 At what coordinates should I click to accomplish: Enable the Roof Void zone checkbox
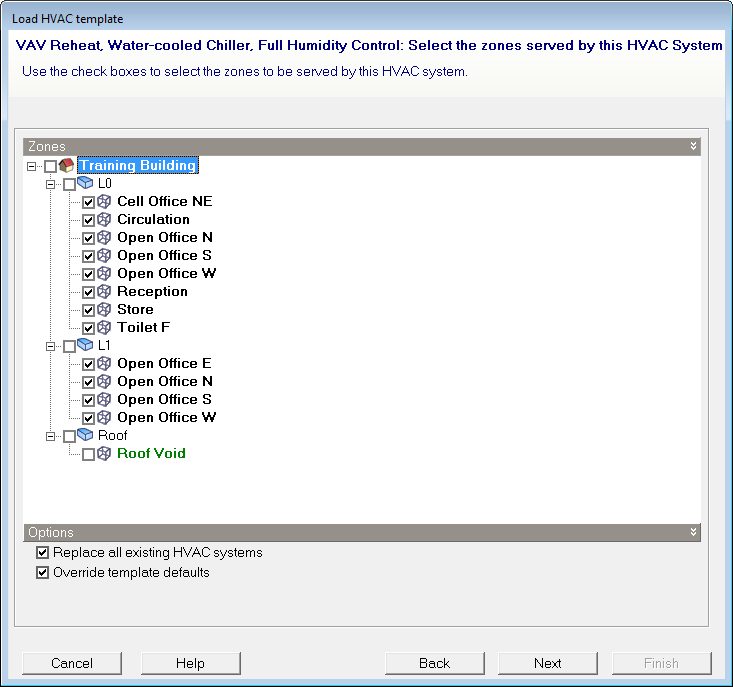coord(88,454)
